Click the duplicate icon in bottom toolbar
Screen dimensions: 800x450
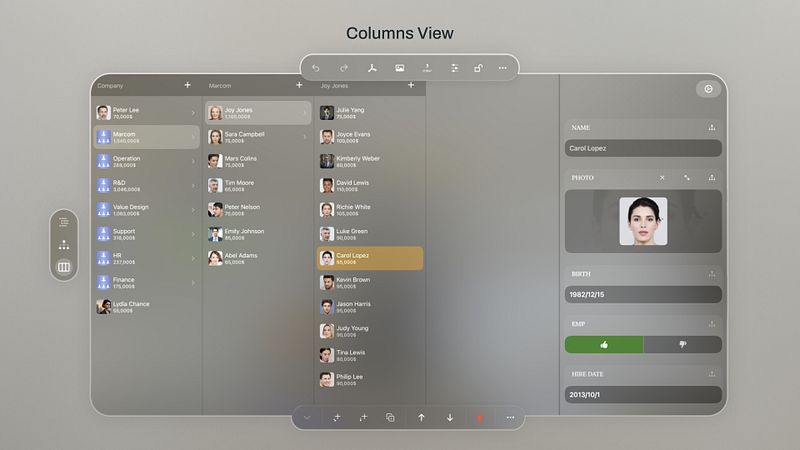(390, 417)
